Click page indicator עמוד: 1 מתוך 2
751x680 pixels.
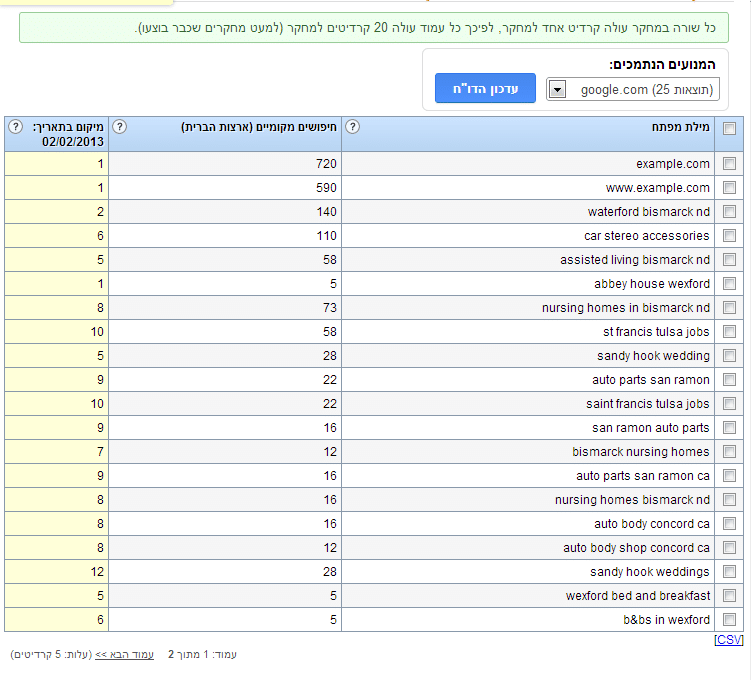[202, 654]
